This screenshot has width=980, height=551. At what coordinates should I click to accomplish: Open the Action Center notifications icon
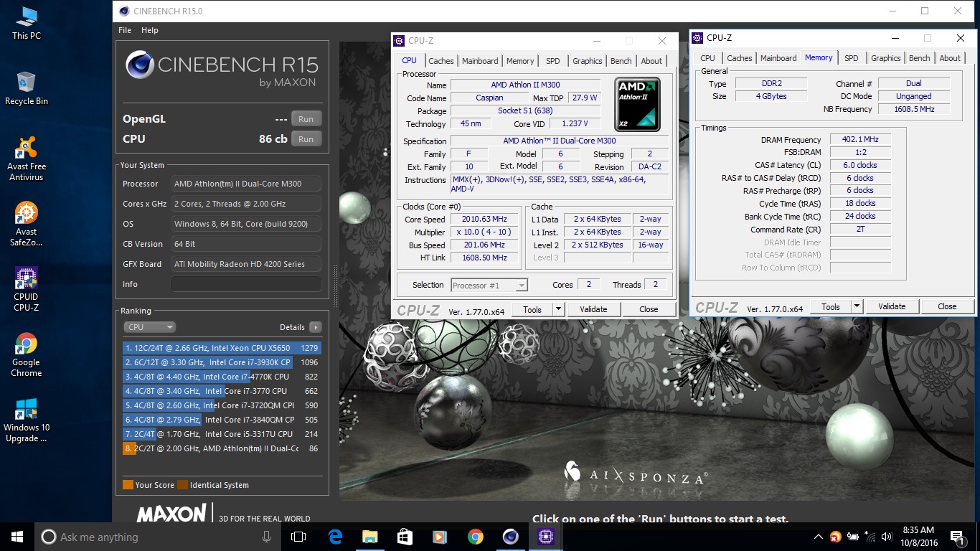[958, 537]
